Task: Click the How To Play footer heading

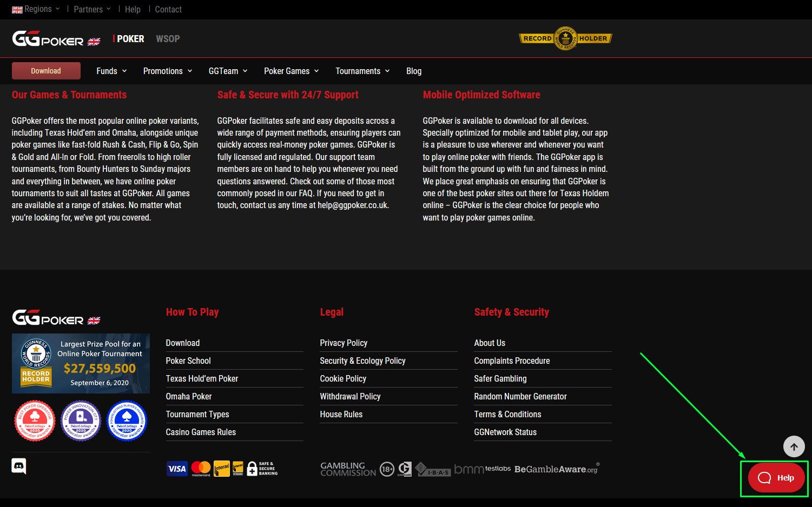Action: pos(192,312)
